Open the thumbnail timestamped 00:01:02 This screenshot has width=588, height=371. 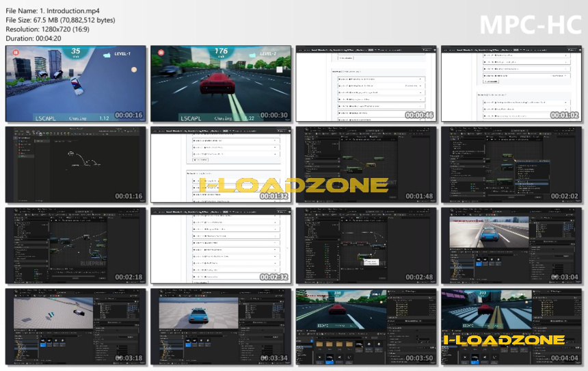click(511, 84)
